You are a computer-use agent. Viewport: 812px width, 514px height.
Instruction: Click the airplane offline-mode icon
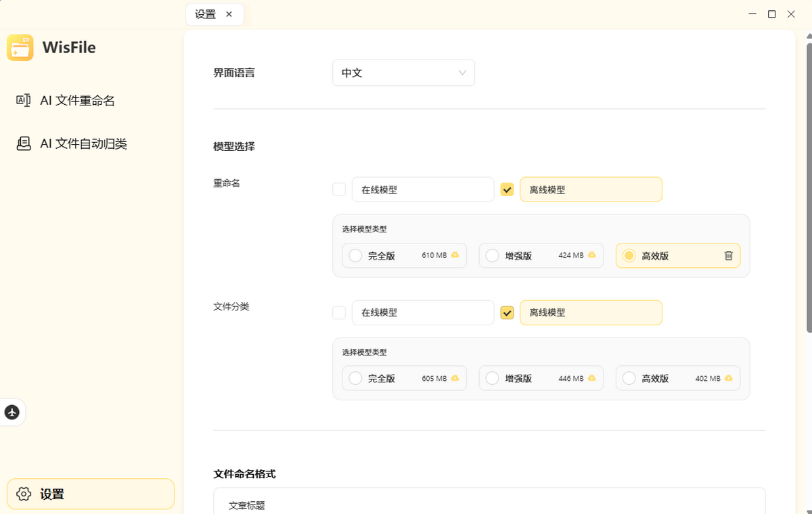[x=12, y=412]
